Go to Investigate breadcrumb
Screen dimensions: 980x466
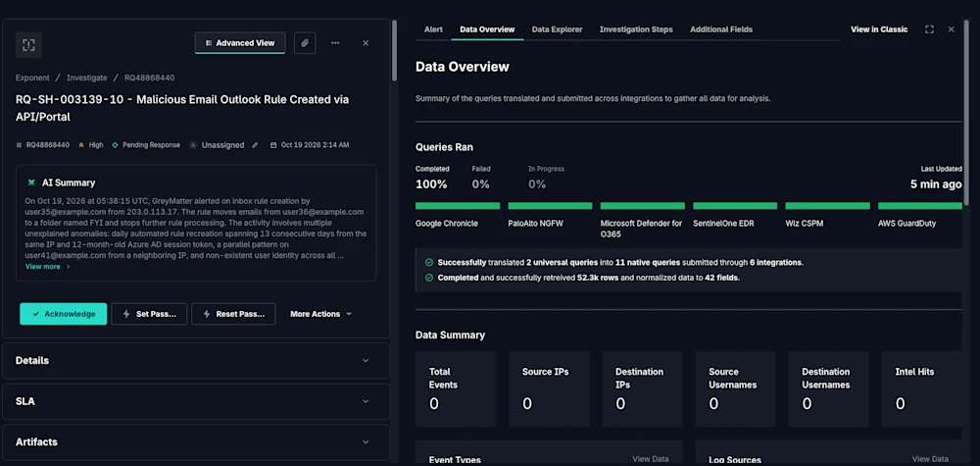click(87, 78)
